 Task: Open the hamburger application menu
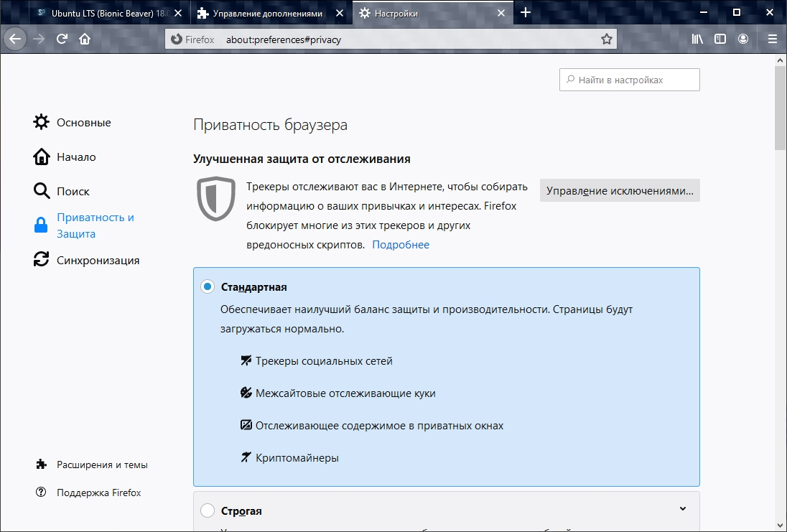(x=773, y=39)
